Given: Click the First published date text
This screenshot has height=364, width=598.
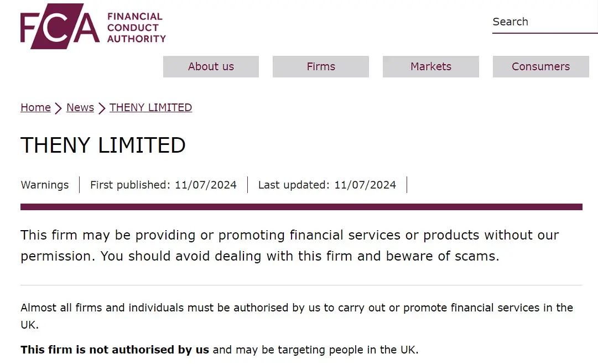Looking at the screenshot, I should click(163, 185).
